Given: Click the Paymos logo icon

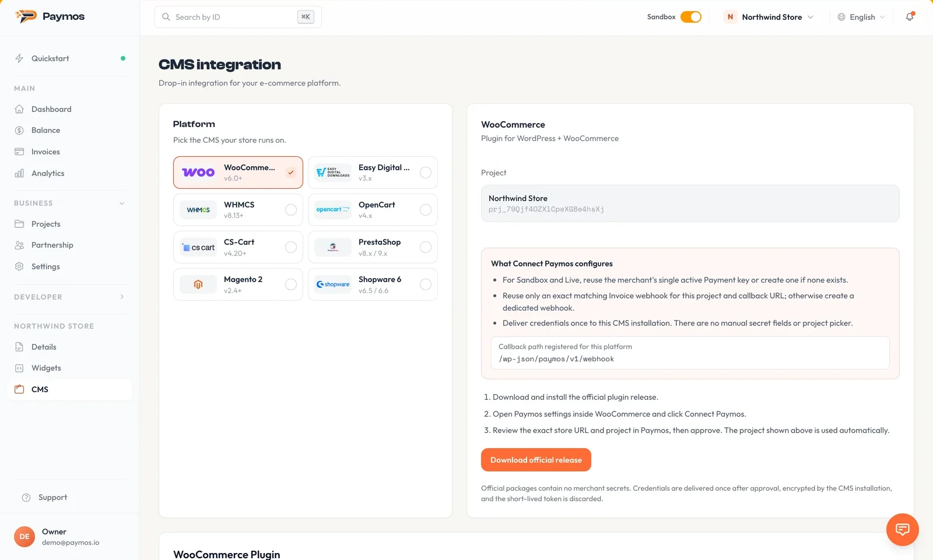Looking at the screenshot, I should (26, 16).
